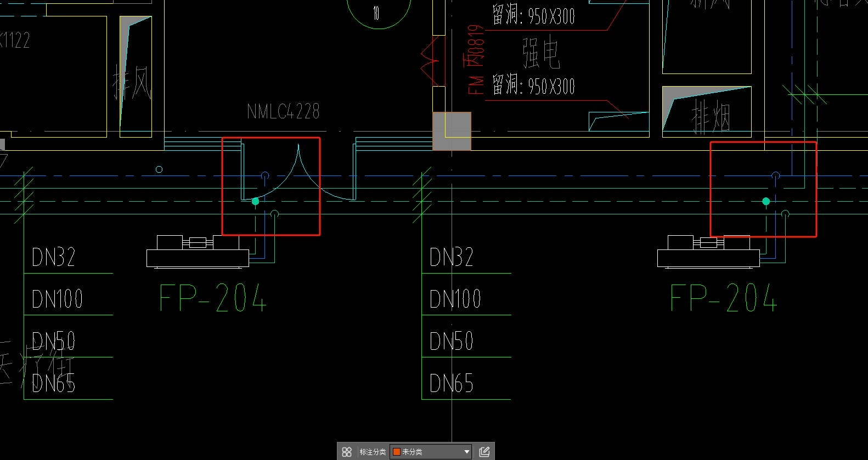Select the FP-204 label under the door swing
This screenshot has height=460, width=868.
pyautogui.click(x=213, y=298)
